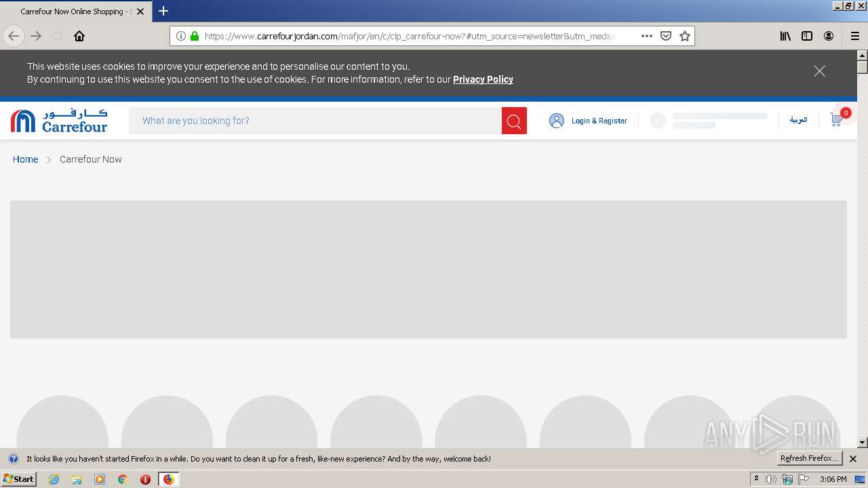Open the Privacy Policy link
Viewport: 868px width, 488px height.
483,79
